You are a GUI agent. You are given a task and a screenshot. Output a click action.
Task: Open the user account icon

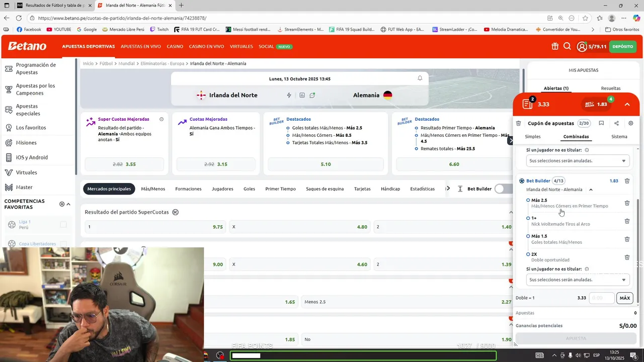(x=582, y=47)
